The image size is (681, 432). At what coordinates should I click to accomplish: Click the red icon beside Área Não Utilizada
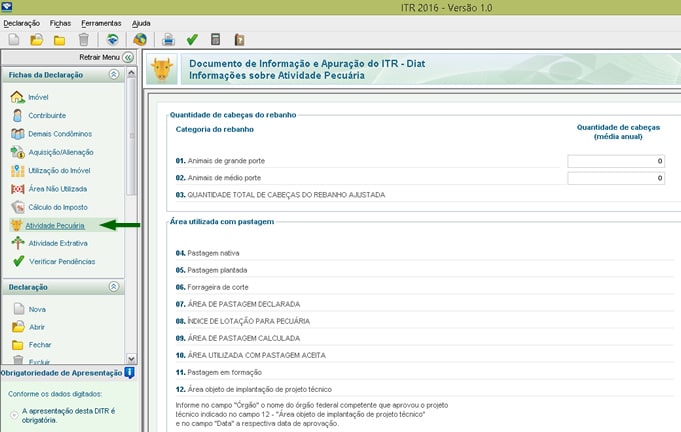pos(17,189)
